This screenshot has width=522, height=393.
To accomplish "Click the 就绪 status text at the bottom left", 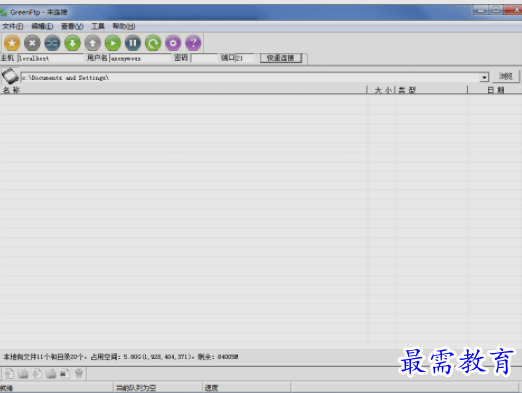I will [6, 388].
